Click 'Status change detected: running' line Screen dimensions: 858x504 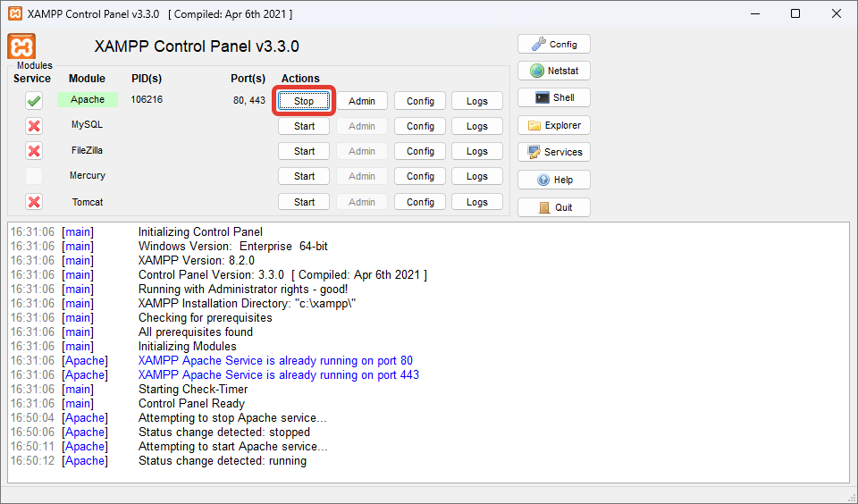[x=223, y=461]
